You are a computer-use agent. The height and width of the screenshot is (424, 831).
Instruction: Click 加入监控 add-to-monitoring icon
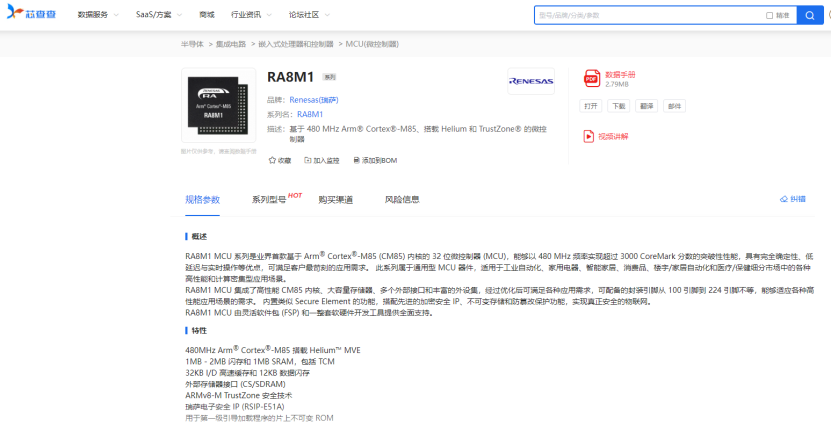[307, 160]
